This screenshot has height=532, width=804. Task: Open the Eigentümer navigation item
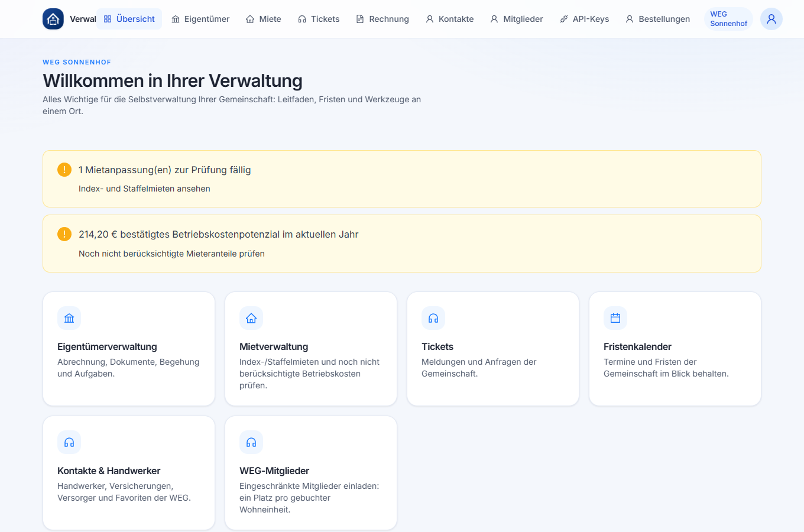tap(200, 19)
